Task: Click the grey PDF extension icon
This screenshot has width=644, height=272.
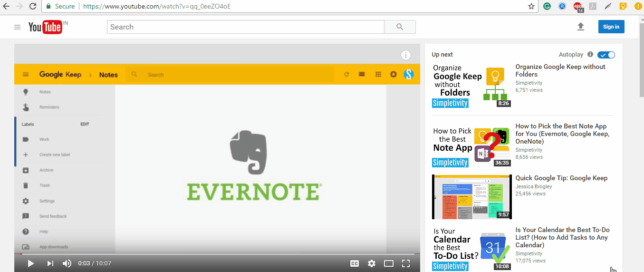Action: (592, 6)
